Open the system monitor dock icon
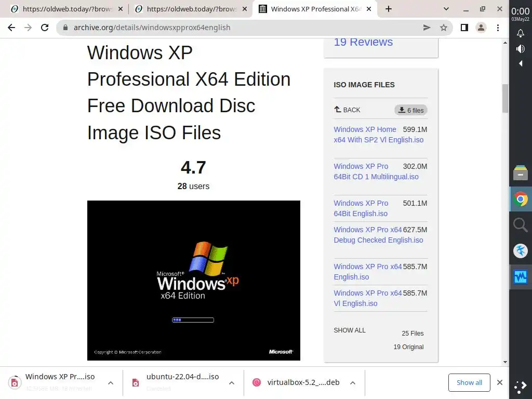The image size is (532, 399). click(521, 277)
